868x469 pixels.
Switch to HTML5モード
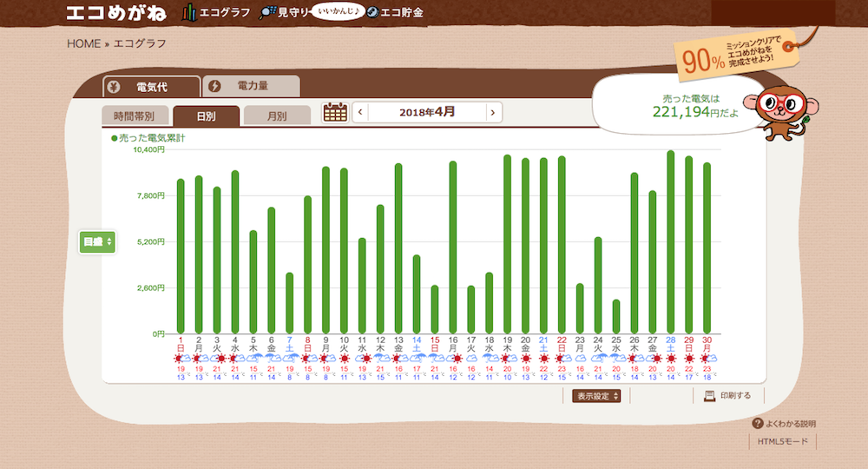pos(783,441)
